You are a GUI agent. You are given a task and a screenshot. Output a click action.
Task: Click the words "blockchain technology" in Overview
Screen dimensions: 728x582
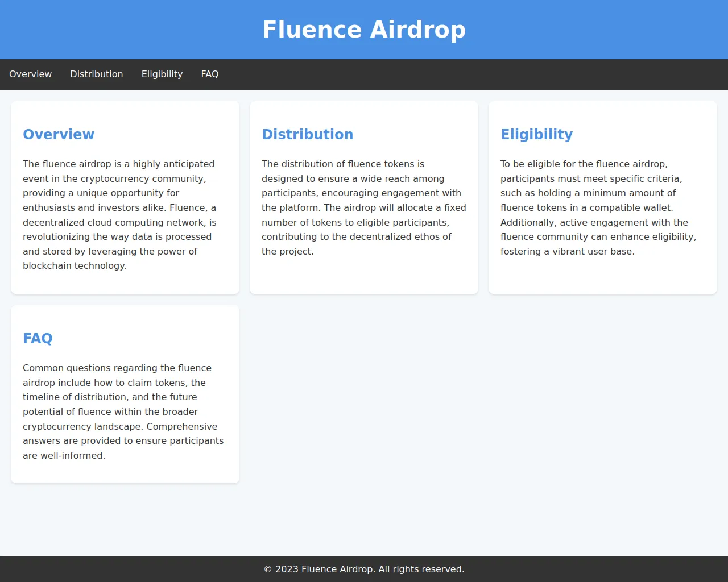pyautogui.click(x=74, y=266)
